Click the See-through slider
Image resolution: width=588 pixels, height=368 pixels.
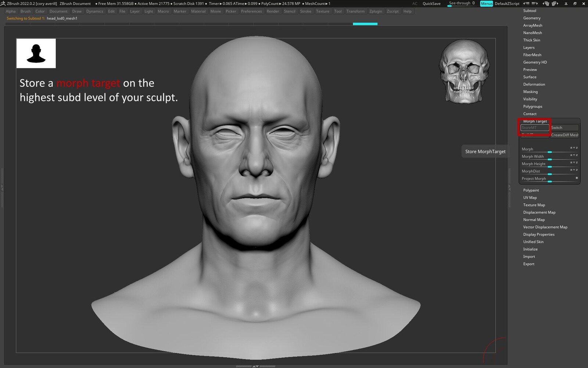462,4
